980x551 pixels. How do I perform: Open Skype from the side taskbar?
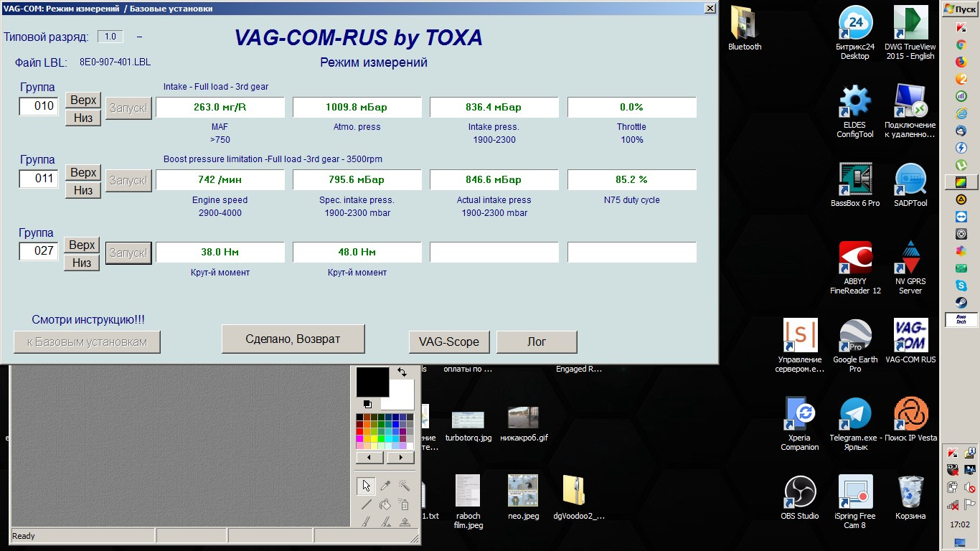point(961,286)
